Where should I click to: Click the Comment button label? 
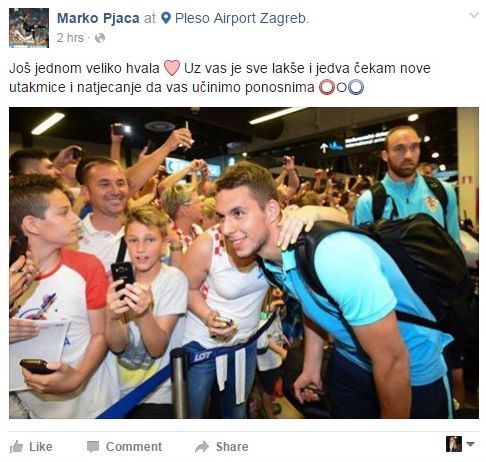pyautogui.click(x=134, y=447)
